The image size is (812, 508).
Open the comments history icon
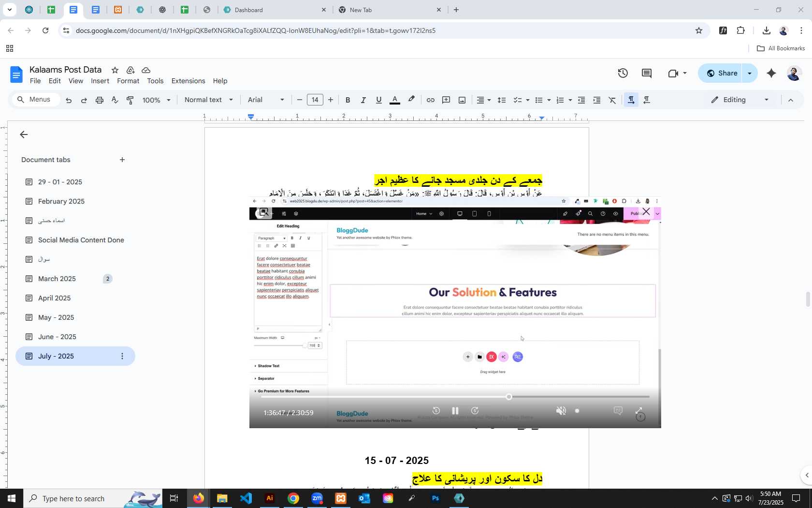click(x=647, y=73)
